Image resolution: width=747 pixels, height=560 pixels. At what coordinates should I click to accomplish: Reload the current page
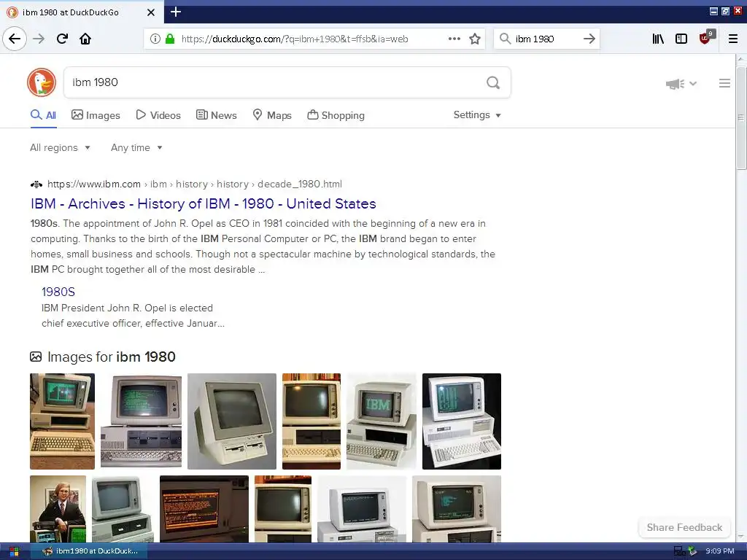click(x=63, y=39)
